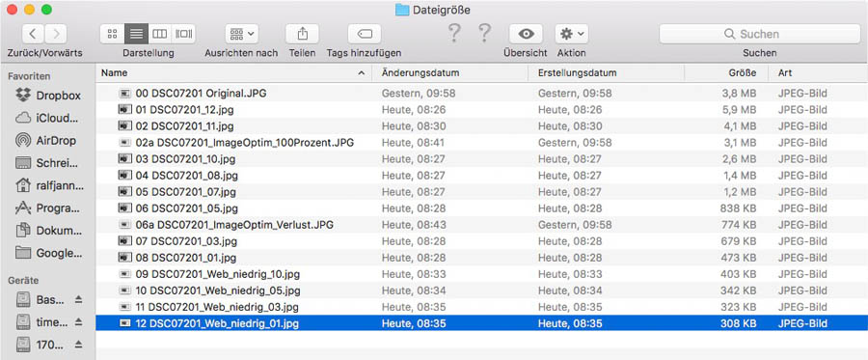Select file 08 DSC07201_01.jpg
The width and height of the screenshot is (868, 360).
tap(481, 258)
